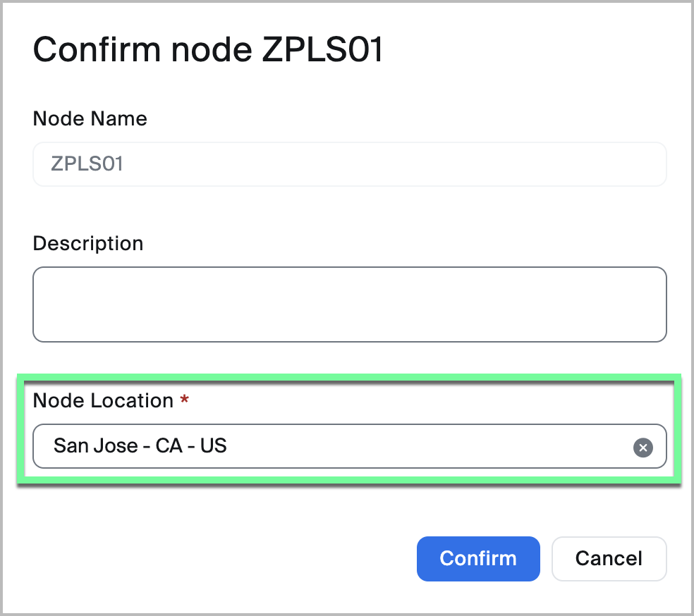The height and width of the screenshot is (616, 694).
Task: Select the San Jose - CA - US text
Action: coord(140,445)
